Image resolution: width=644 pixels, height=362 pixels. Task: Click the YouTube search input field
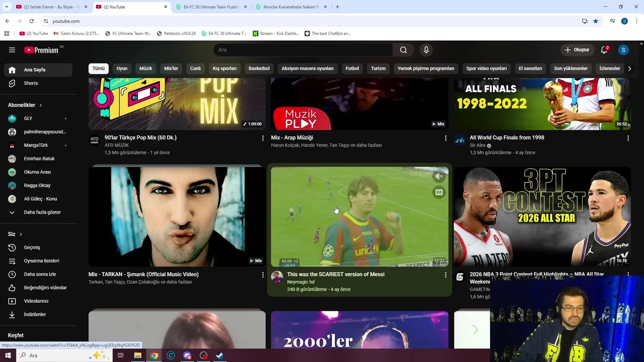coord(303,50)
